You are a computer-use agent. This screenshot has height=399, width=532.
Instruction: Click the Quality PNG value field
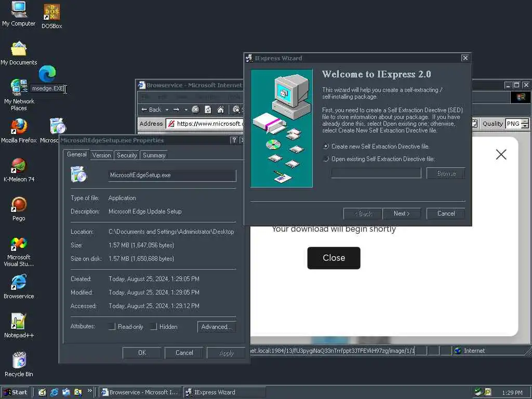(x=513, y=124)
